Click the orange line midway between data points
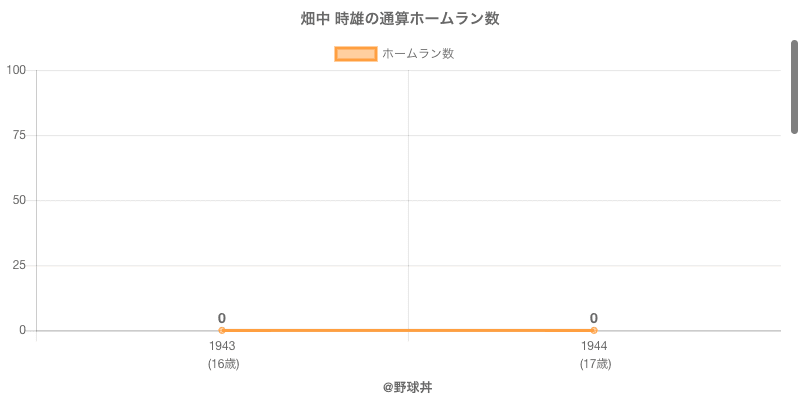Screen dimensions: 800x400 [408, 330]
